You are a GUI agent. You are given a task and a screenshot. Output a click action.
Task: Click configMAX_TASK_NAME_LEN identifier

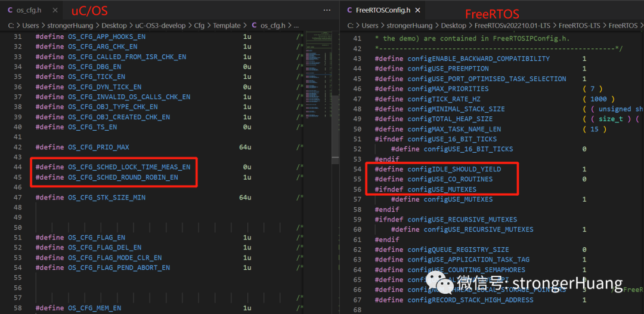click(454, 129)
